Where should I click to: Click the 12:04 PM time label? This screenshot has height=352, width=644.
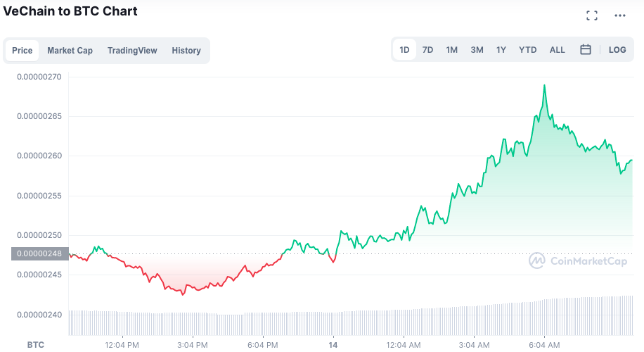click(x=122, y=345)
